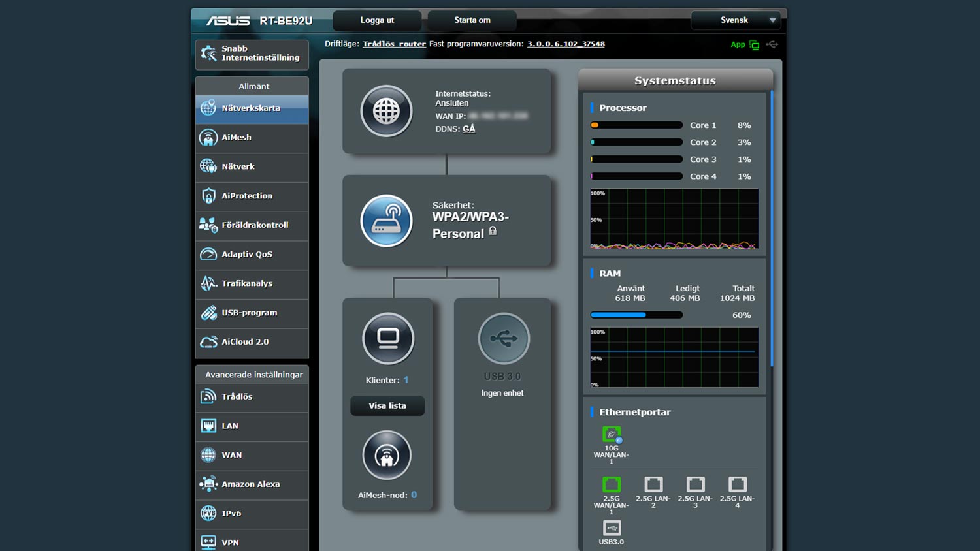
Task: Click the Internetstatus Ansluten text
Action: click(x=463, y=99)
